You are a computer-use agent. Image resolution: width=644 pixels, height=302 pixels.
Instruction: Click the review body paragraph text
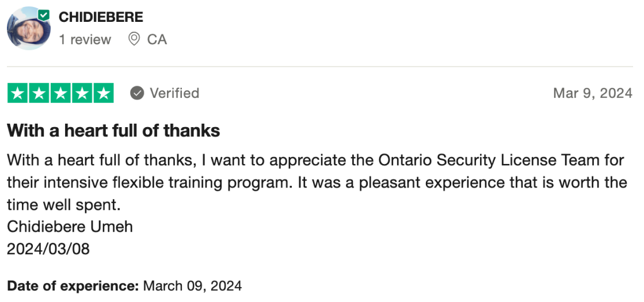click(x=317, y=182)
